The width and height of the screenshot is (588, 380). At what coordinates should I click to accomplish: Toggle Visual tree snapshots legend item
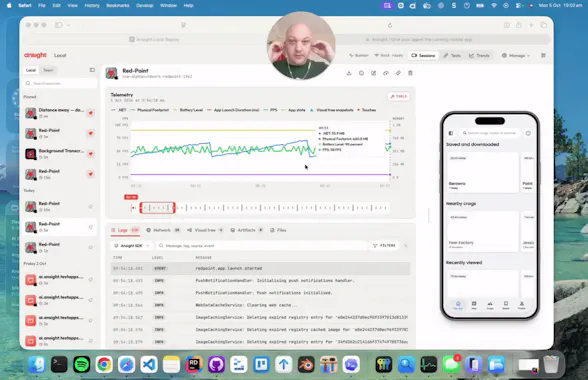click(x=332, y=110)
